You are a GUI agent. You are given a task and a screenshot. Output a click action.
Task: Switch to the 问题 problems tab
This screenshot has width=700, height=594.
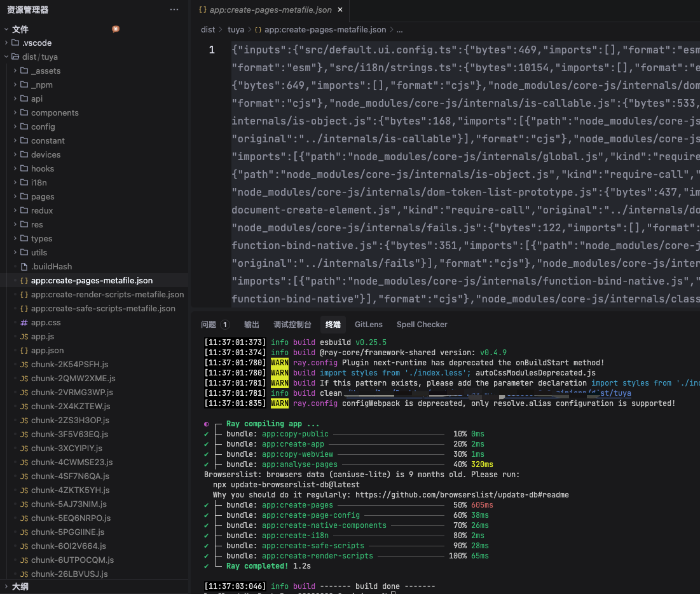pyautogui.click(x=215, y=325)
